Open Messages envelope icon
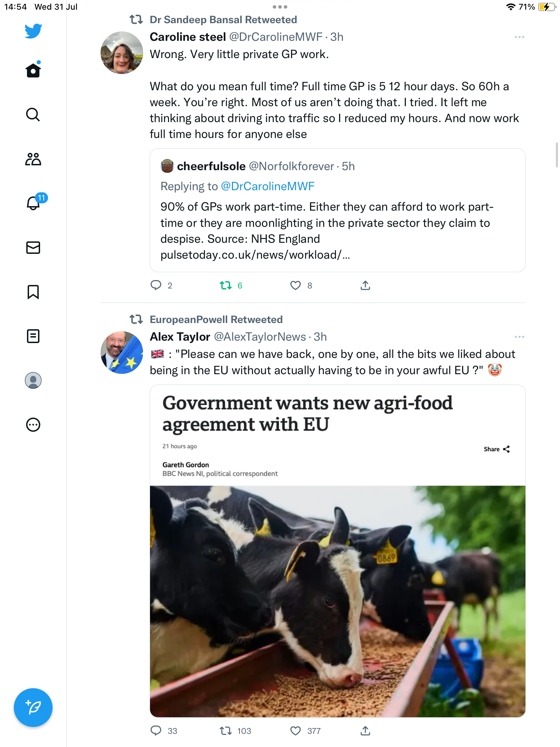The image size is (560, 747). [x=33, y=248]
